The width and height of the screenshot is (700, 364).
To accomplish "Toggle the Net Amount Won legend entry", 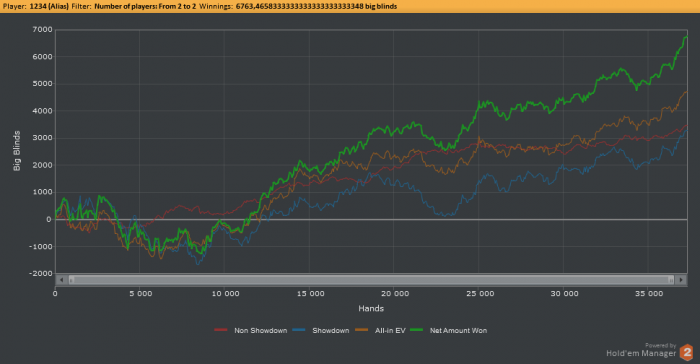I will pyautogui.click(x=449, y=331).
